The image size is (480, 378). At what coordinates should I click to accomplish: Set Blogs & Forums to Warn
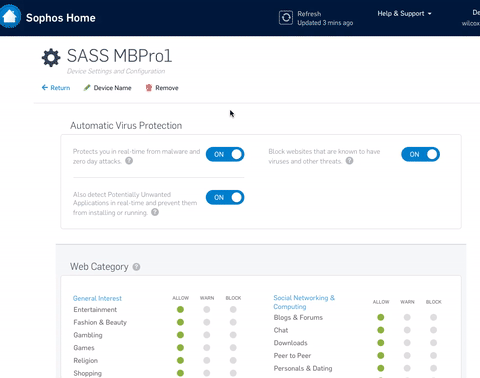pos(407,317)
